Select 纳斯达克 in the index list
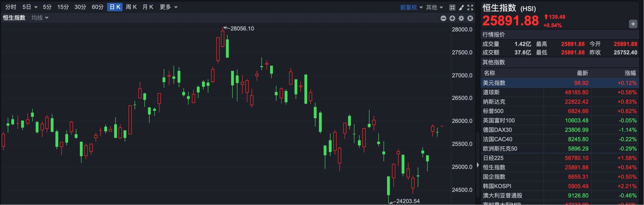The image size is (644, 205). (494, 102)
